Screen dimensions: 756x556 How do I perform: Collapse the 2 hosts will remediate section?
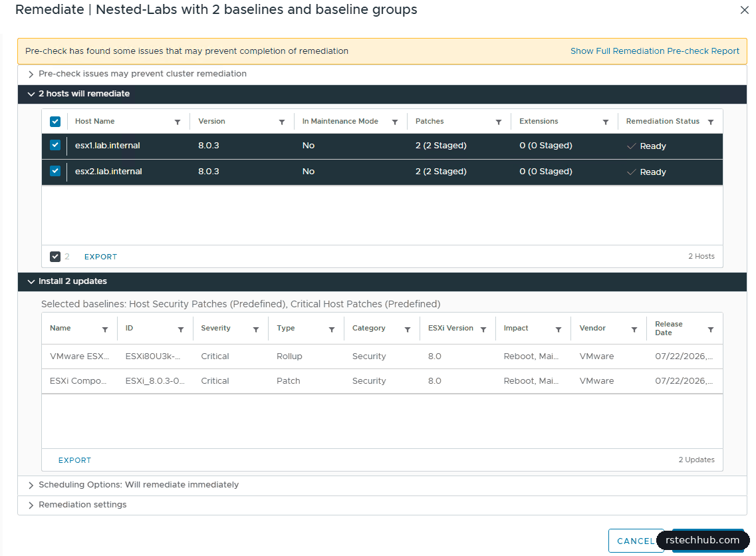coord(31,94)
